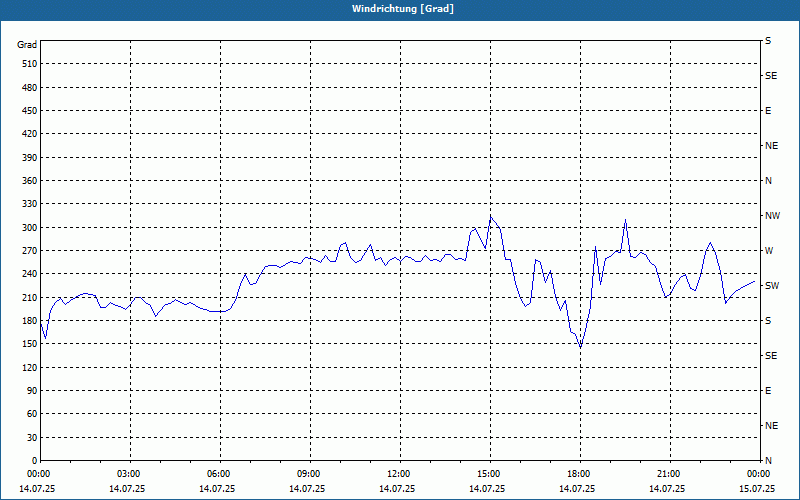Screen dimensions: 800x500
Task: Select the Grad axis unit label
Action: 27,45
